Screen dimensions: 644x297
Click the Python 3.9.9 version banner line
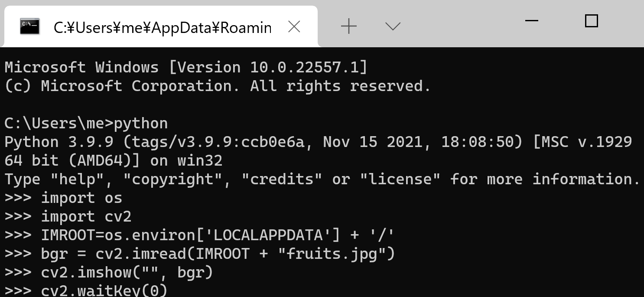tap(318, 142)
